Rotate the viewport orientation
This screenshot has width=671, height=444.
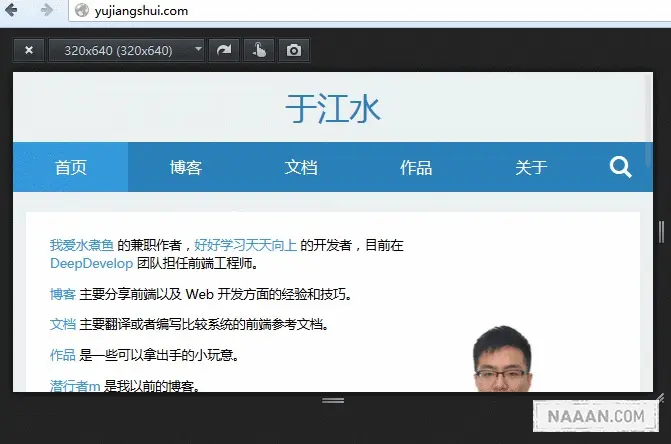coord(224,50)
